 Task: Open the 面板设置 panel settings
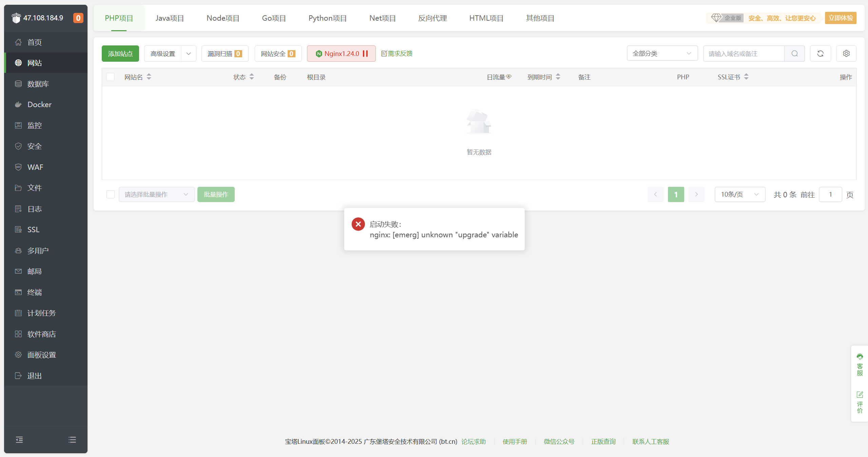point(46,355)
